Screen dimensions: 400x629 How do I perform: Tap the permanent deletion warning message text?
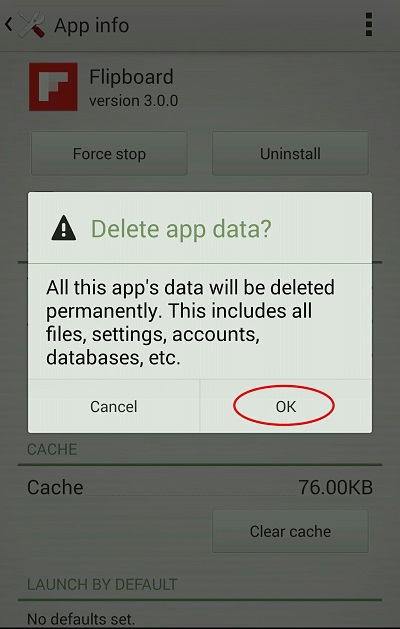click(190, 323)
